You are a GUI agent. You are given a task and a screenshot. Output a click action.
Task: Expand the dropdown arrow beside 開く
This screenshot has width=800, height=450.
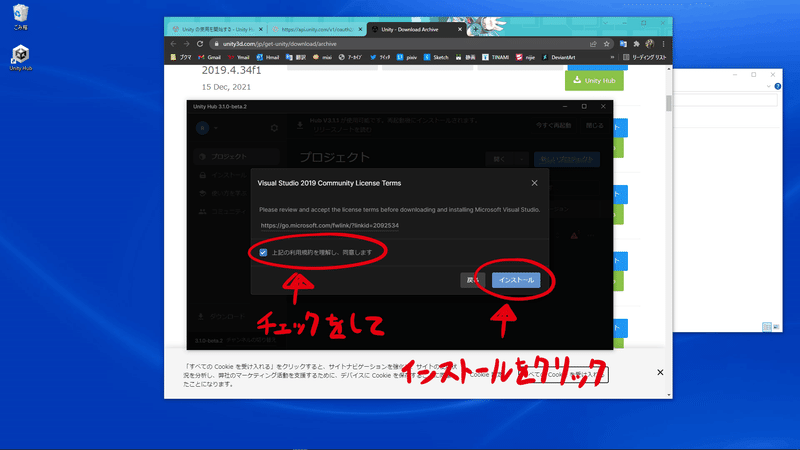(x=521, y=159)
